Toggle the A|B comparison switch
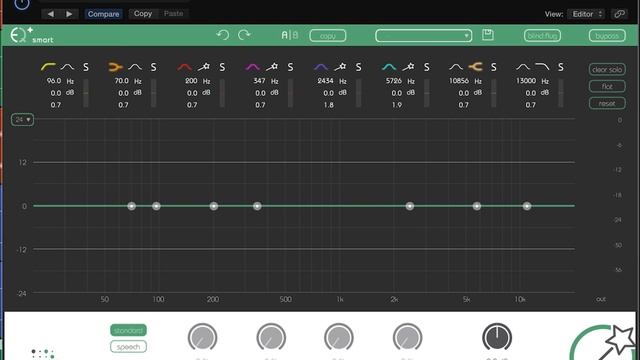 pyautogui.click(x=290, y=35)
